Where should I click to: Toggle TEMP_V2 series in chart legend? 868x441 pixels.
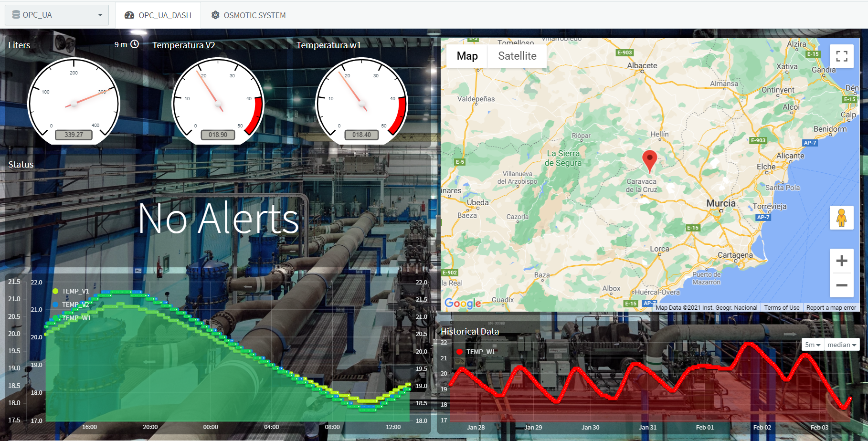pyautogui.click(x=71, y=304)
